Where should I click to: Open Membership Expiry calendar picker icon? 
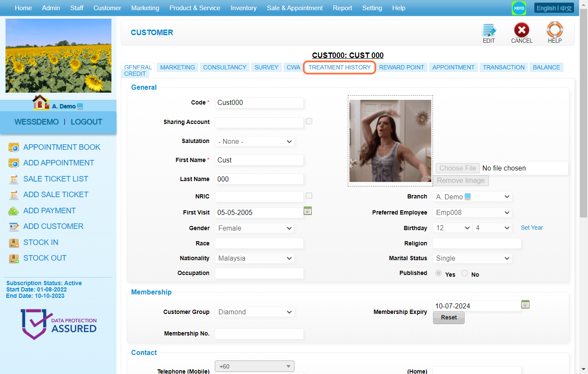525,304
